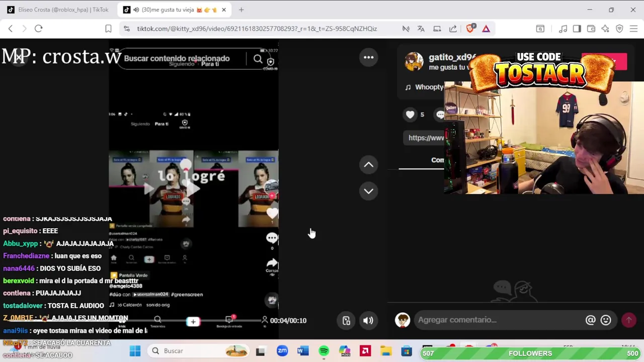Open the Brave Wallet icon
644x362 pixels.
pyautogui.click(x=591, y=29)
